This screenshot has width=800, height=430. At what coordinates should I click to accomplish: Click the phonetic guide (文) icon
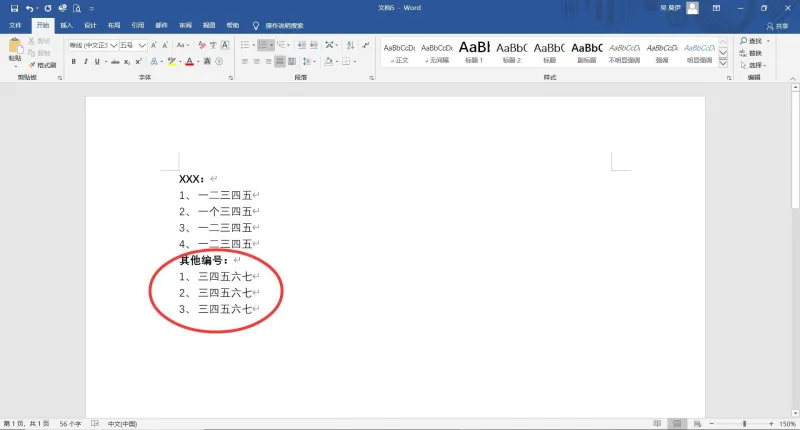[213, 45]
